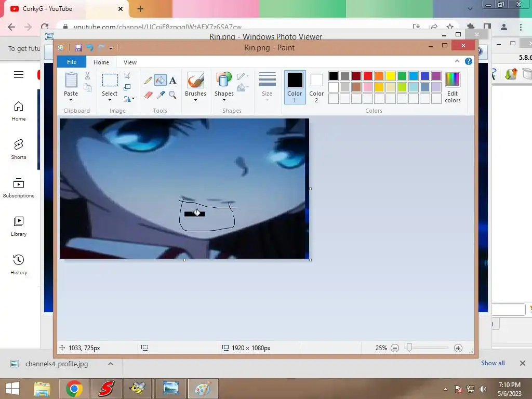Click Show all downloads link
Screen dimensions: 532x399
coord(493,363)
